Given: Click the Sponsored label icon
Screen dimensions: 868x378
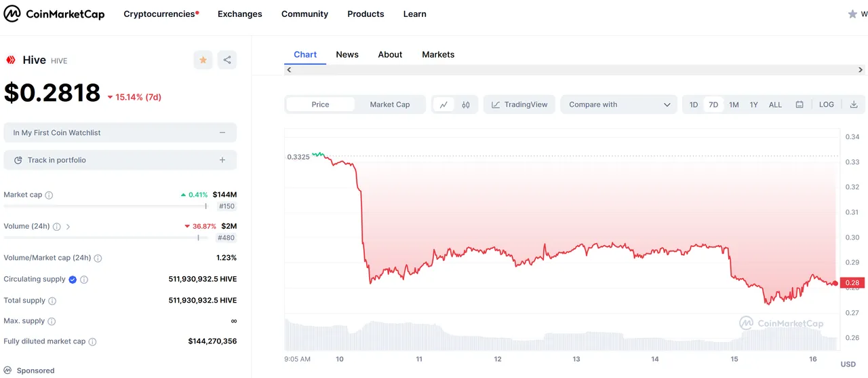Looking at the screenshot, I should (8, 371).
